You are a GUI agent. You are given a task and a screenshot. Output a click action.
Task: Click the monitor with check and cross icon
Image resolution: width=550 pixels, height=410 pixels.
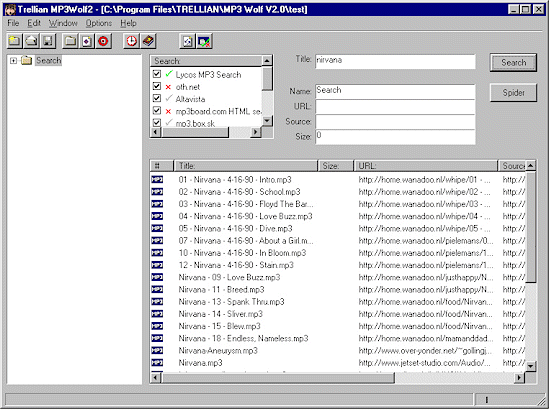click(x=204, y=41)
